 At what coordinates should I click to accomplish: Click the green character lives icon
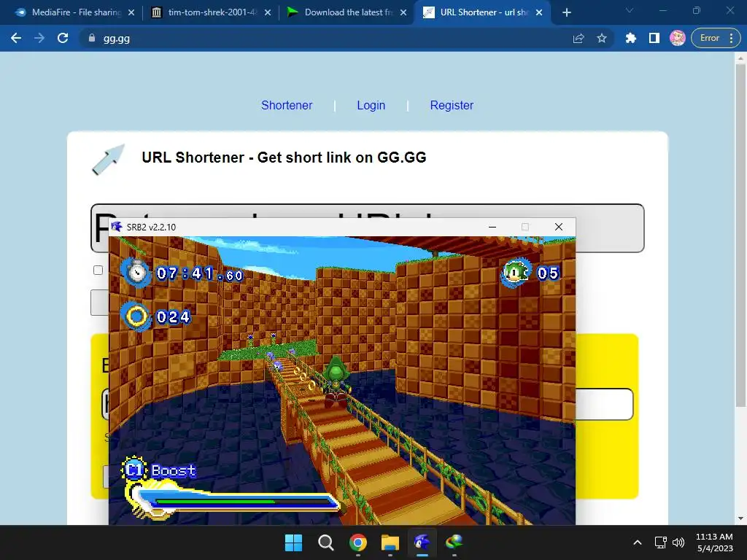click(x=516, y=273)
